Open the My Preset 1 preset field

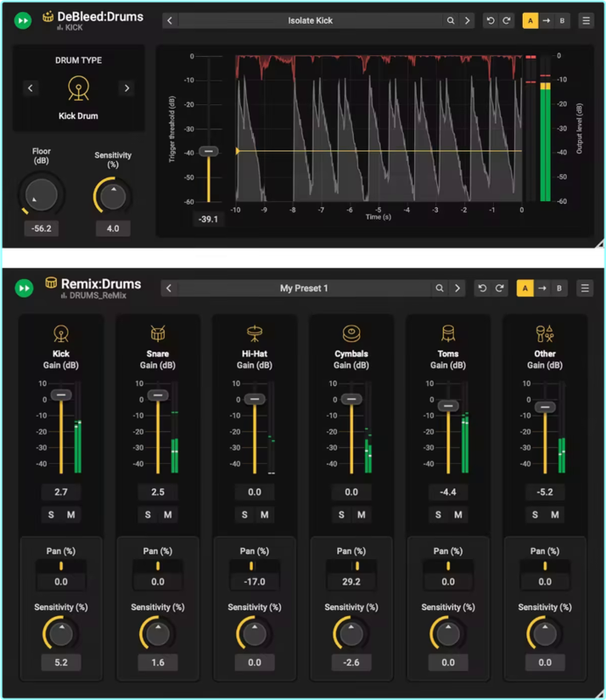point(304,289)
